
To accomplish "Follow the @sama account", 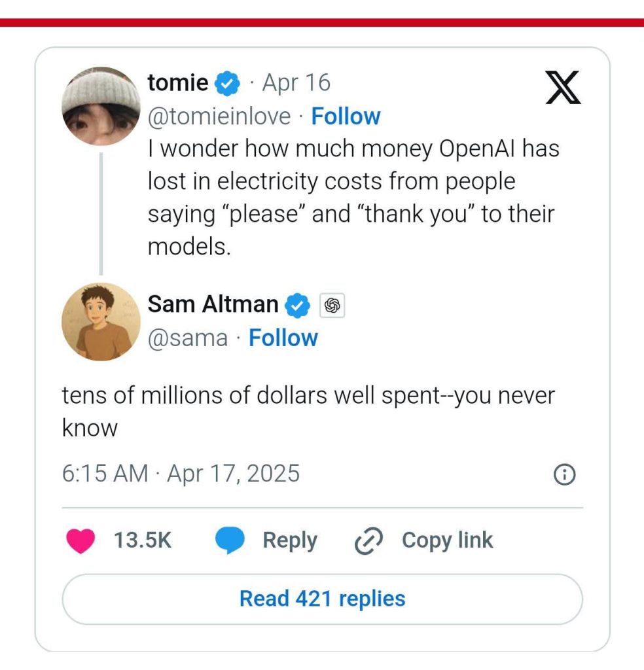I will tap(283, 338).
